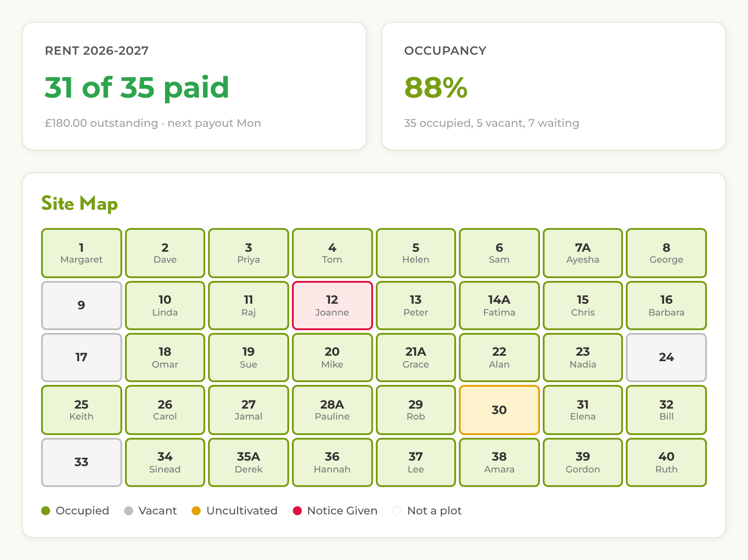Open plot 13 Peter
This screenshot has width=748, height=560.
(x=416, y=306)
